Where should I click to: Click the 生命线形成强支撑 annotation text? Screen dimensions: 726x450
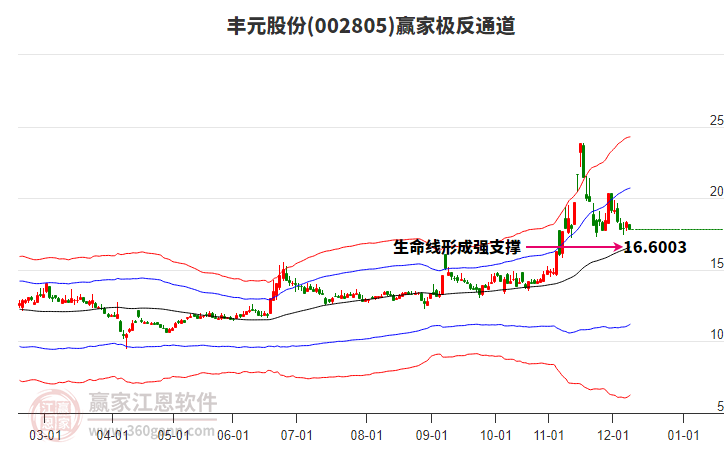457,247
